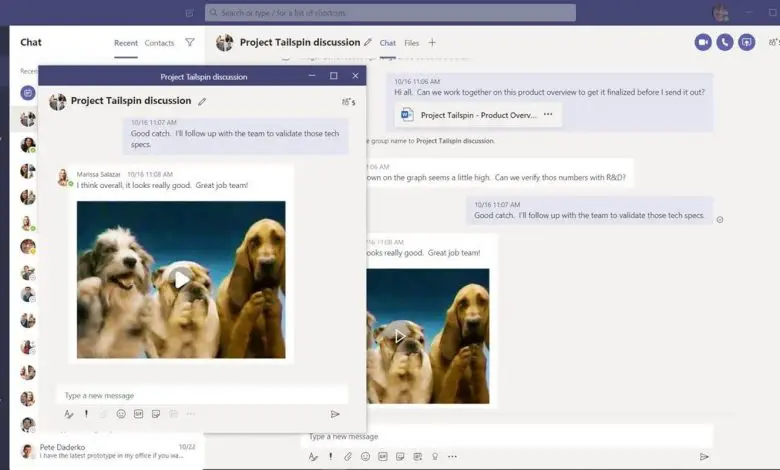Start an audio call from chat header
Image resolution: width=780 pixels, height=470 pixels.
tap(725, 43)
